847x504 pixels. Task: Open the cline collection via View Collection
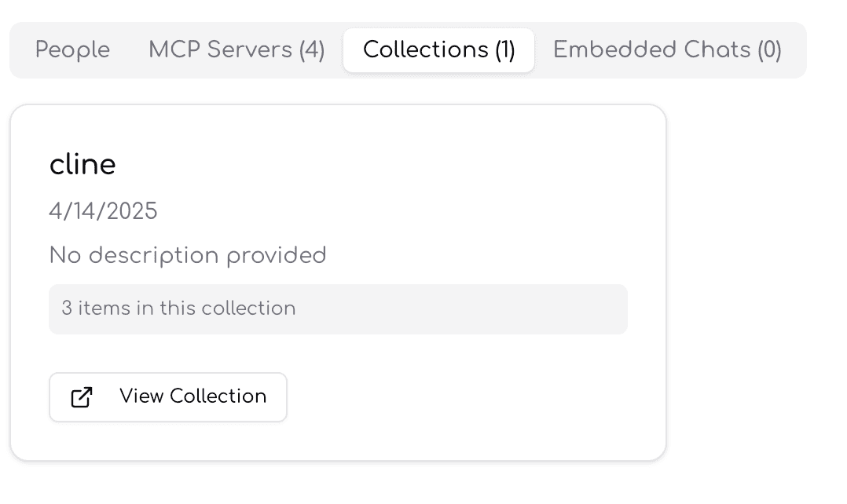click(x=167, y=396)
